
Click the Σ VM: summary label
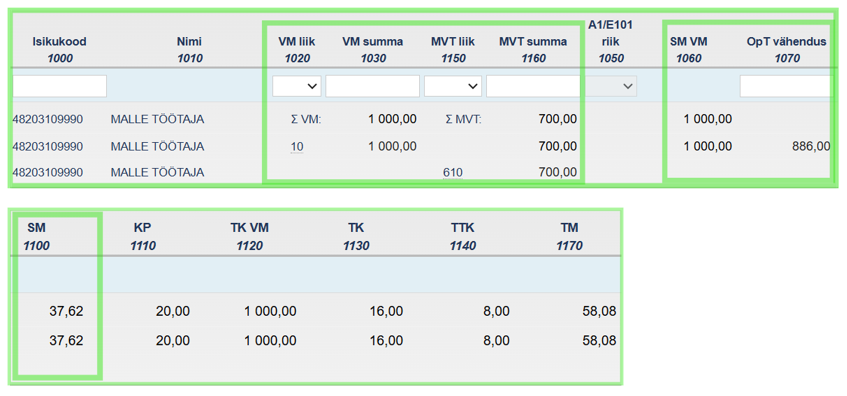tap(306, 119)
